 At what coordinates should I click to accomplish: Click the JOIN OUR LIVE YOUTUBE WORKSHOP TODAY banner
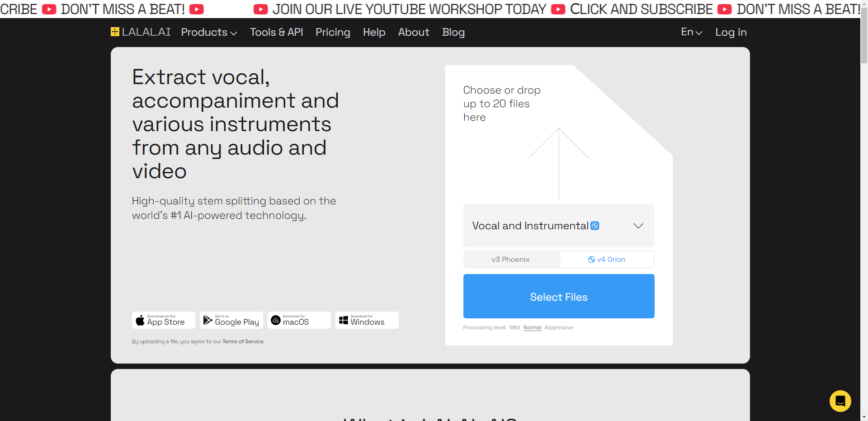(409, 9)
